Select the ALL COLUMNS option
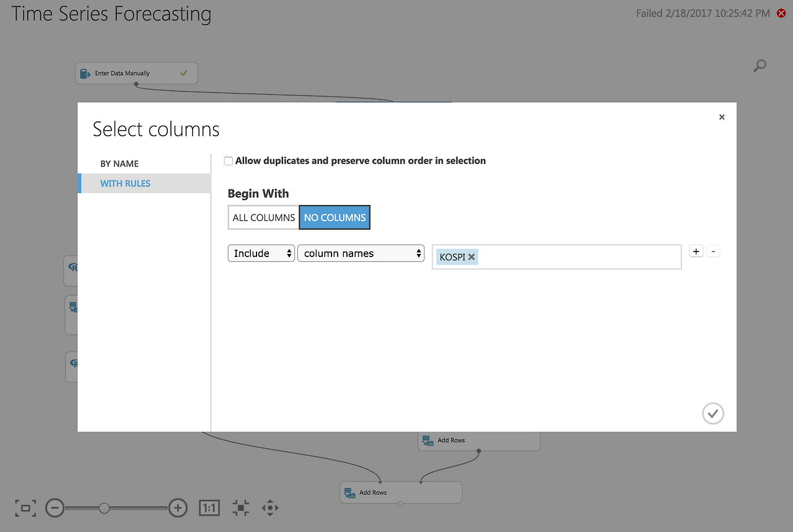Screen dimensions: 793x532 pos(264,217)
